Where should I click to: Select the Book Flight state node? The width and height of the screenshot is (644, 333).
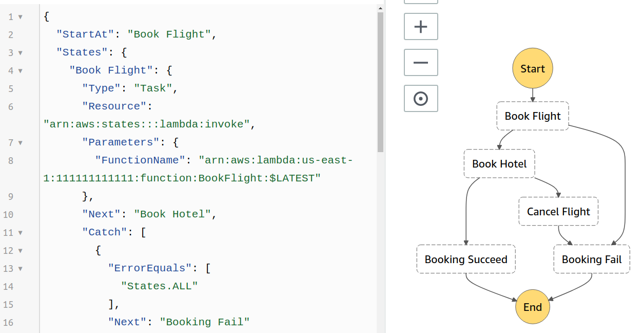pyautogui.click(x=533, y=116)
